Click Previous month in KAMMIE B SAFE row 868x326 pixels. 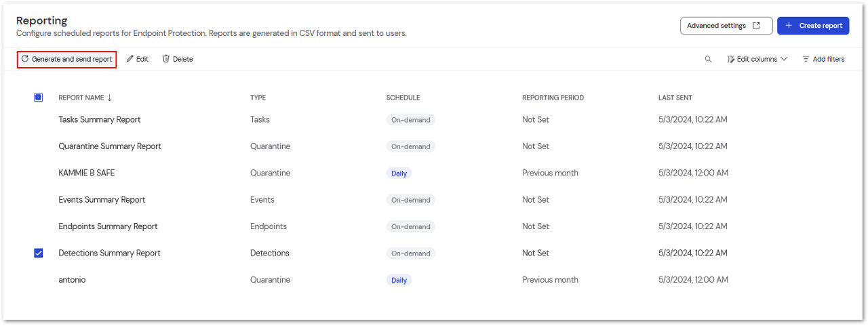(x=550, y=173)
